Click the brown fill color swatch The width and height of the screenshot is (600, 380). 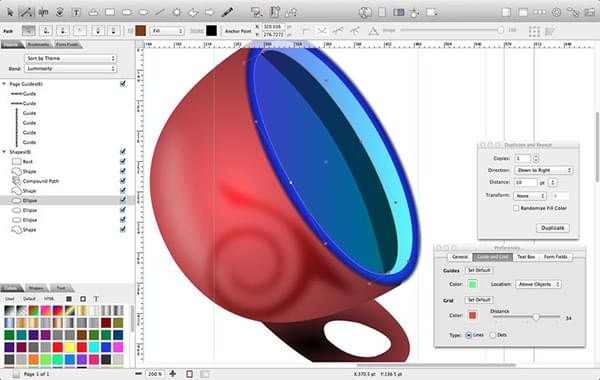point(140,31)
